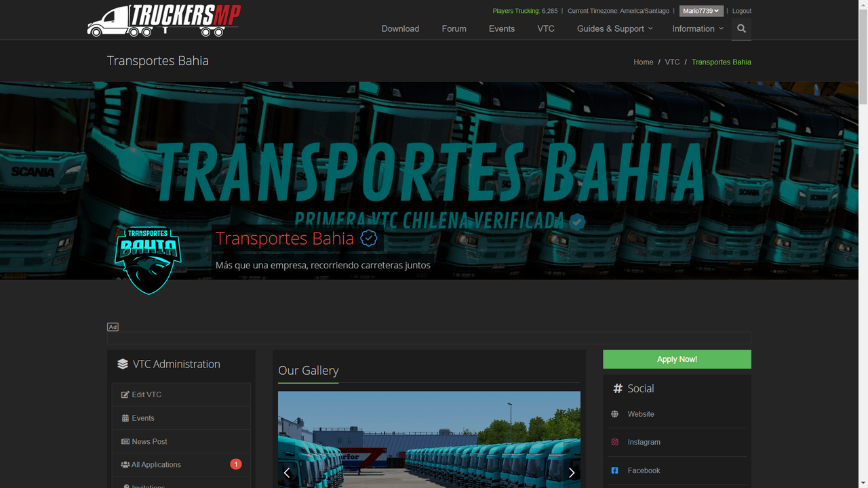Click the Ad label icon
868x488 pixels.
(x=113, y=327)
